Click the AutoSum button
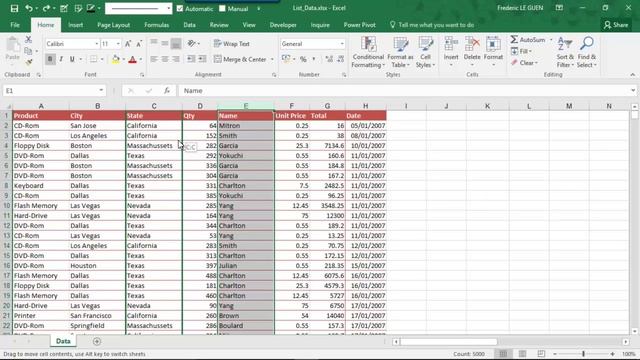Screen dimensions: 640x360 pos(528,40)
